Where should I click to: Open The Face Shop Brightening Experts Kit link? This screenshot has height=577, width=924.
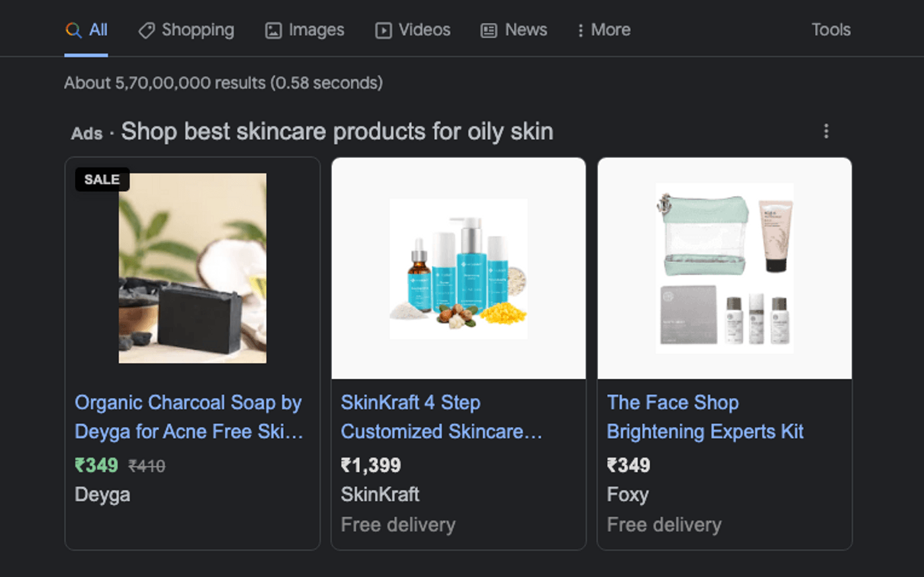706,417
